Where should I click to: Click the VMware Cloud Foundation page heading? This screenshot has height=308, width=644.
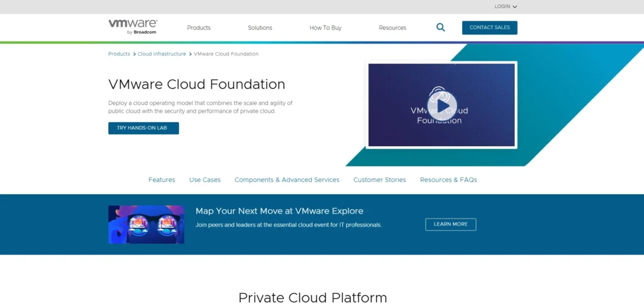[x=197, y=84]
